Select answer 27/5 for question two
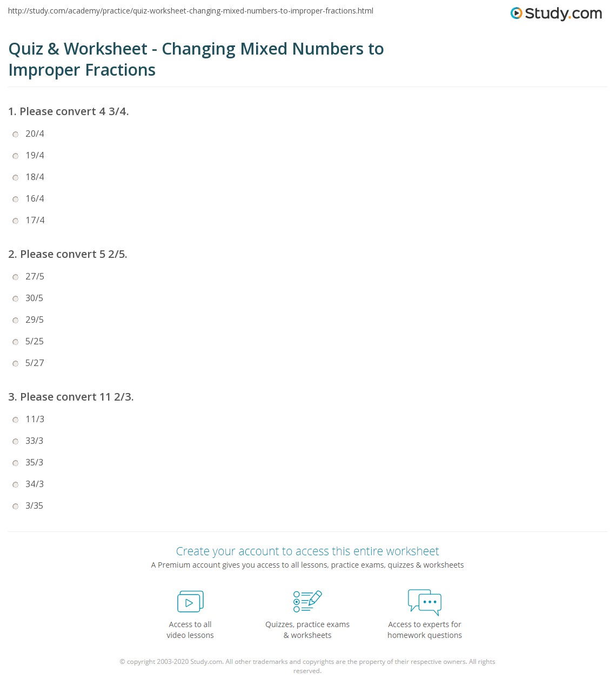 16,277
